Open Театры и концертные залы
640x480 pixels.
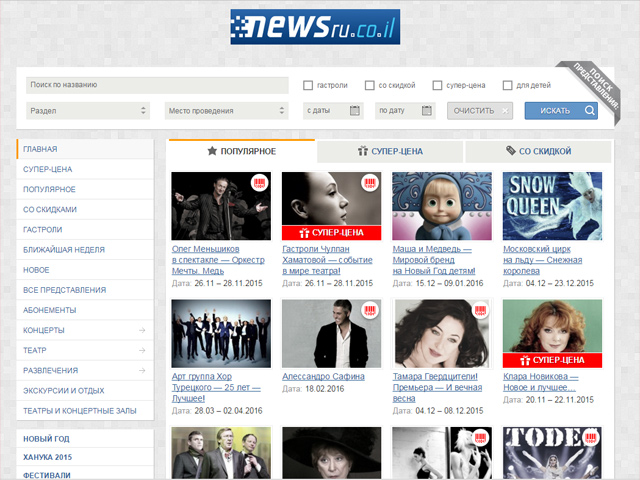click(85, 411)
